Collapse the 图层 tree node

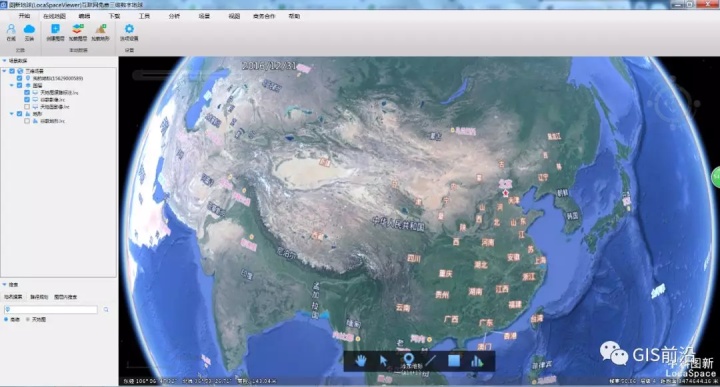(11, 85)
